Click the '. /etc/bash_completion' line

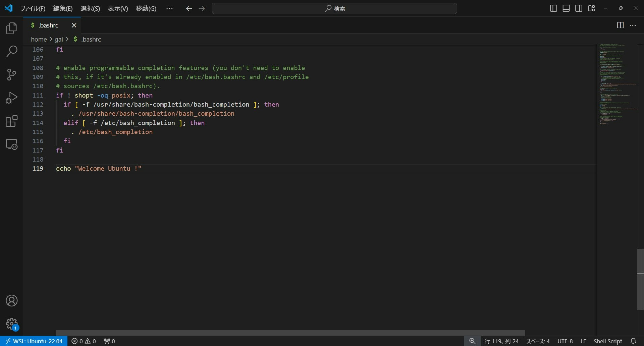[112, 132]
